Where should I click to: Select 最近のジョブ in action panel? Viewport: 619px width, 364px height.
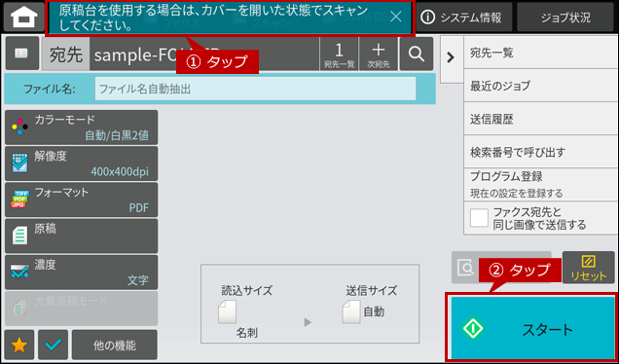(541, 86)
